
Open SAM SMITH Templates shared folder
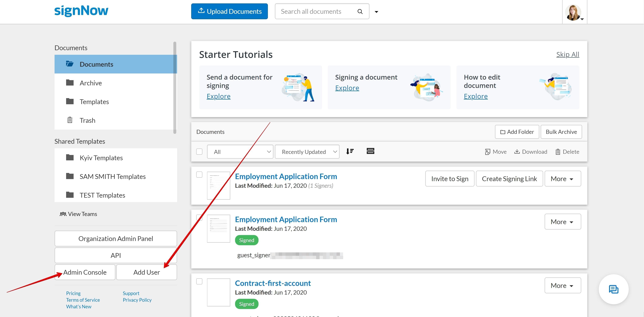point(116,176)
